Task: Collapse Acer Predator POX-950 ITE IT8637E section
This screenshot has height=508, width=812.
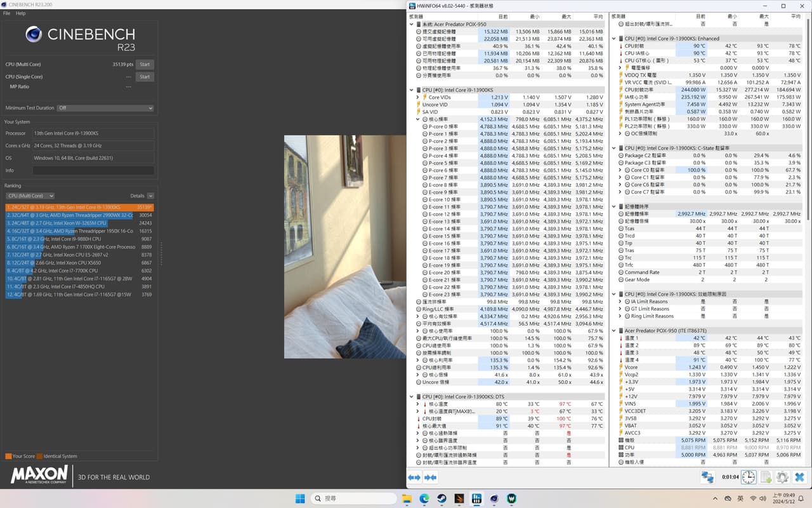Action: [x=614, y=331]
